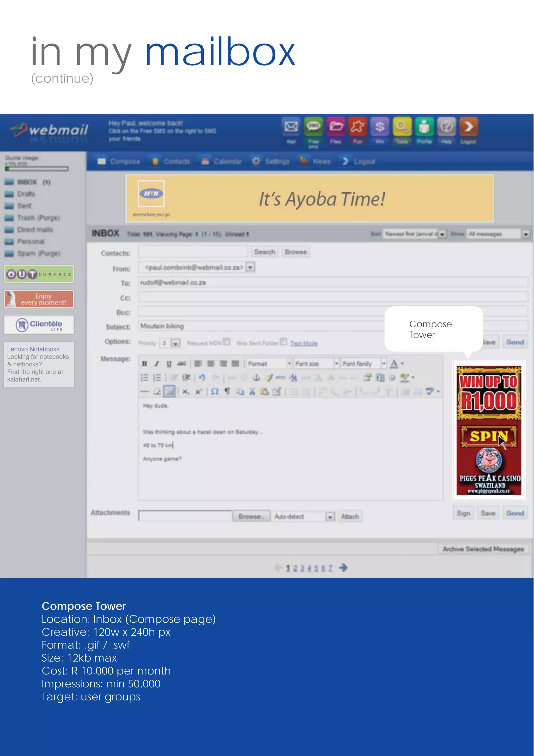Expand the Font family dropdown

click(x=384, y=364)
